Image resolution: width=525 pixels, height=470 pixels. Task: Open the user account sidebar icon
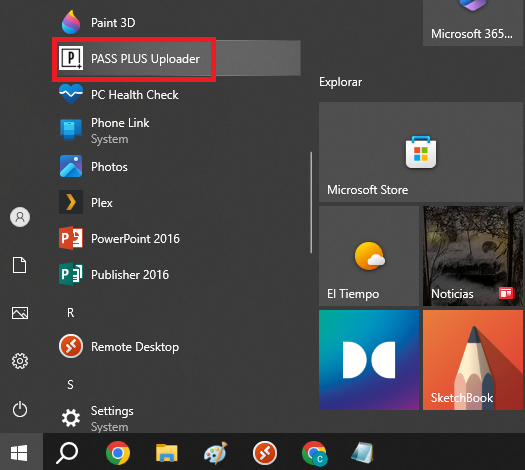tap(20, 217)
